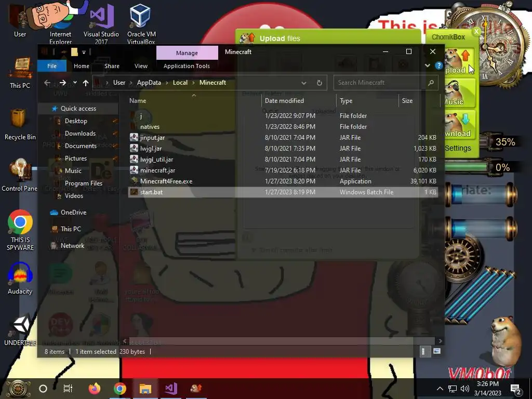This screenshot has width=532, height=399.
Task: Open Quick Access Toolbar customize dropdown
Action: point(84,52)
